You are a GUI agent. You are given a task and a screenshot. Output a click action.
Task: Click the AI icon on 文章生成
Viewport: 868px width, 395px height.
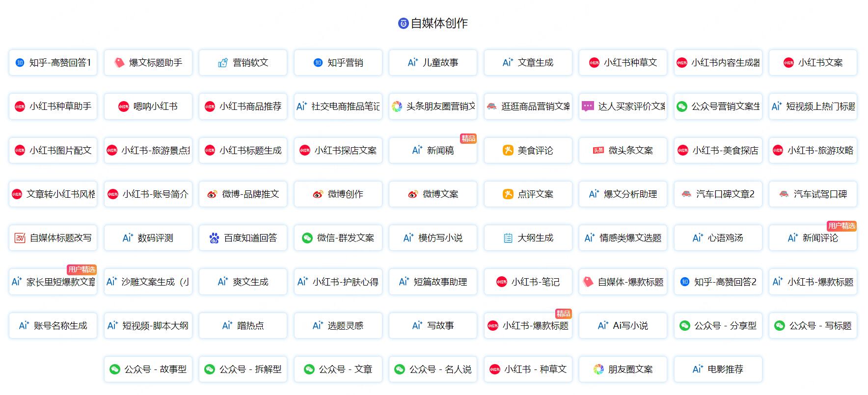click(x=508, y=62)
